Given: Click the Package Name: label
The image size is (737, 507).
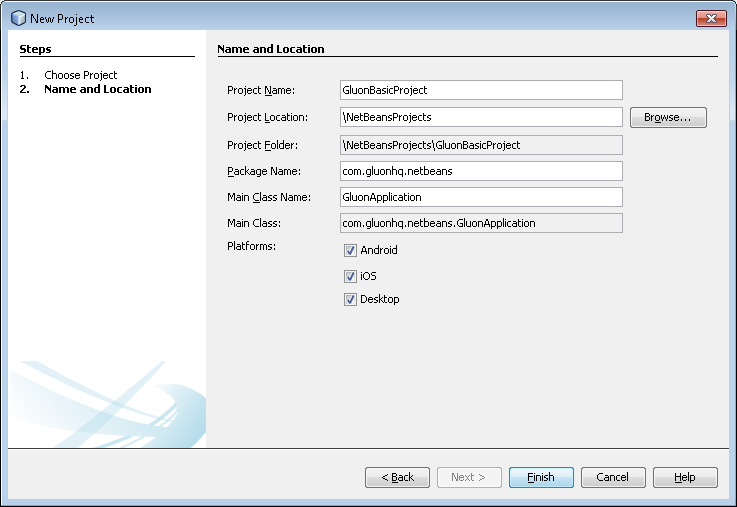Looking at the screenshot, I should (x=264, y=172).
